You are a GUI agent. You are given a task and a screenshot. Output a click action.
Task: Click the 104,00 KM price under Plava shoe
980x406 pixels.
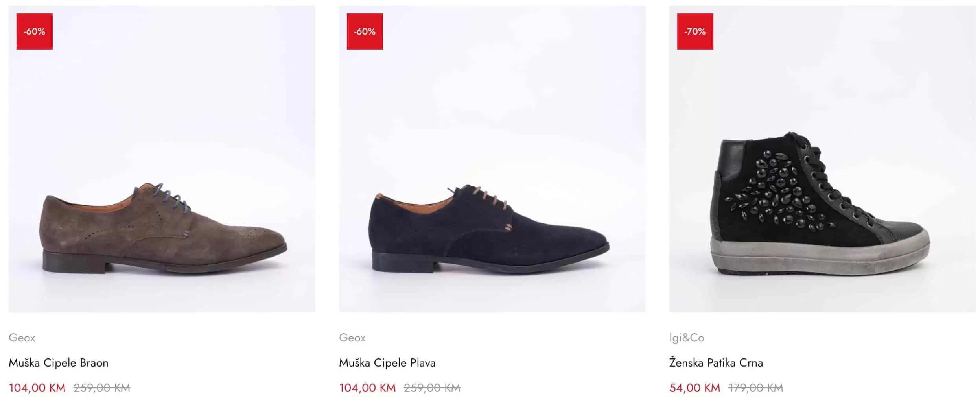point(367,388)
